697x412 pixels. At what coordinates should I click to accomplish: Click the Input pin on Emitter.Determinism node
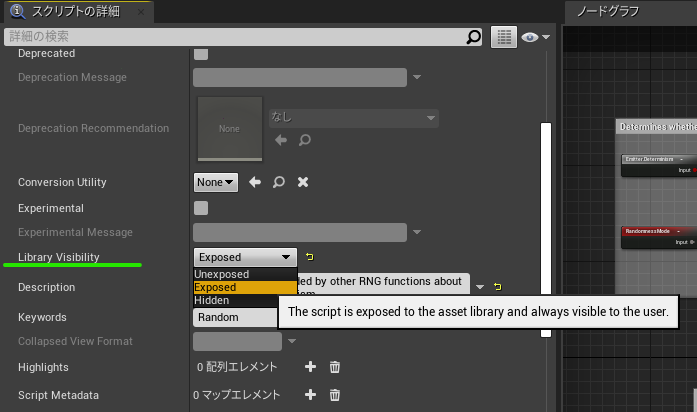coord(694,170)
